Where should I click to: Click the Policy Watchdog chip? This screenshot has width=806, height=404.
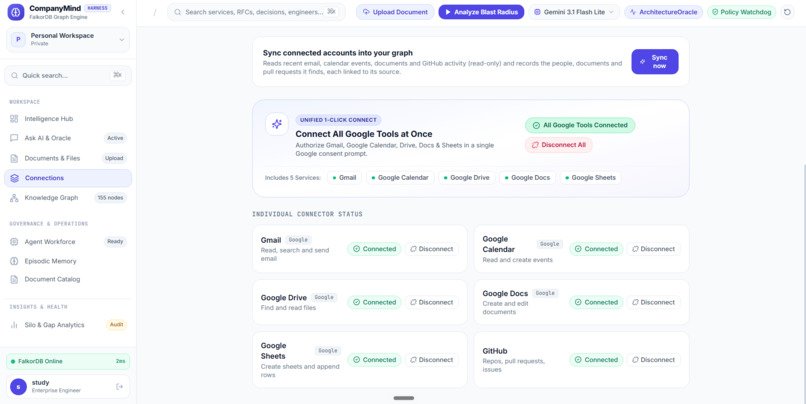741,12
